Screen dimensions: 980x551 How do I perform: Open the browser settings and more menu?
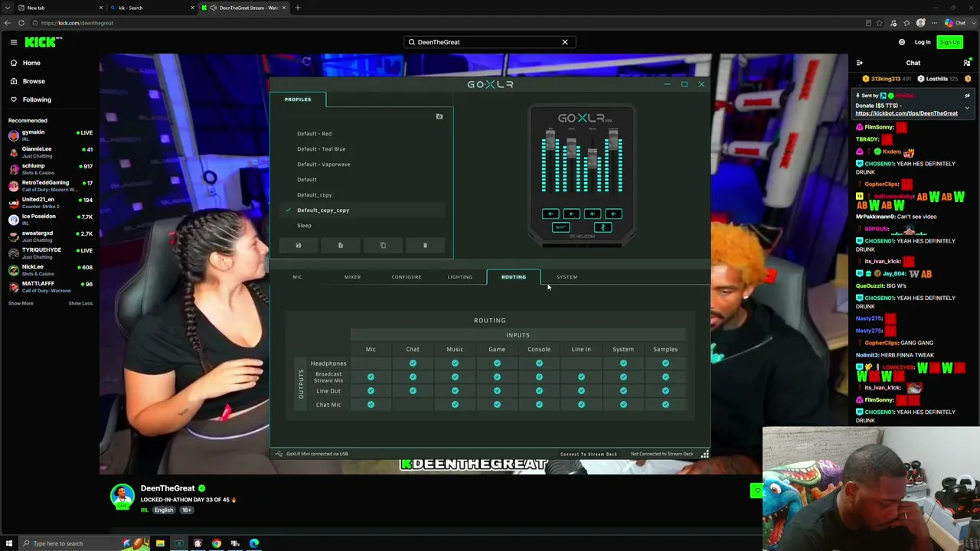pos(935,23)
